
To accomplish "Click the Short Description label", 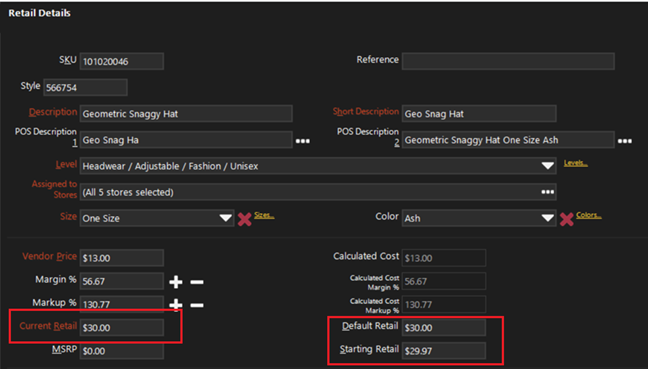I will [x=366, y=112].
